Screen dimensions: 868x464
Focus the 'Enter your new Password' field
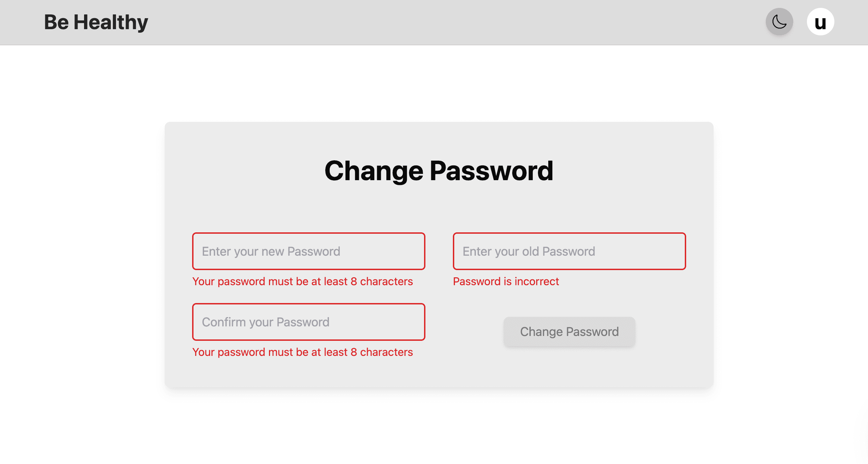(308, 251)
